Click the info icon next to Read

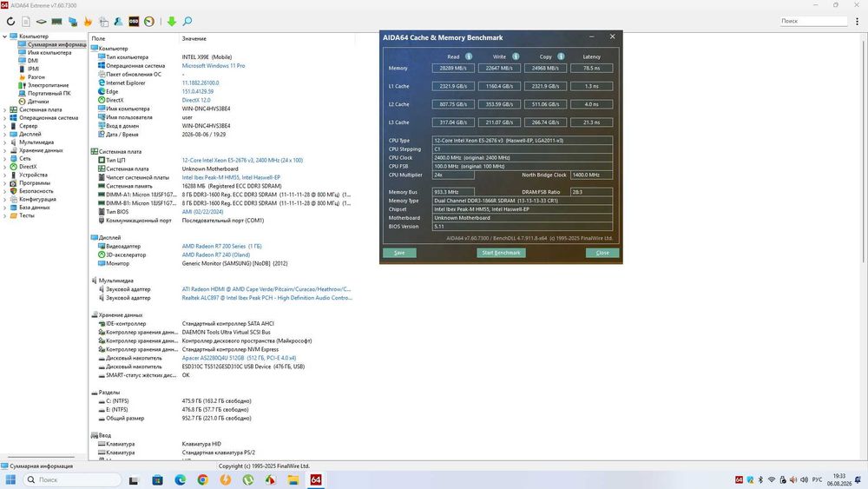469,56
